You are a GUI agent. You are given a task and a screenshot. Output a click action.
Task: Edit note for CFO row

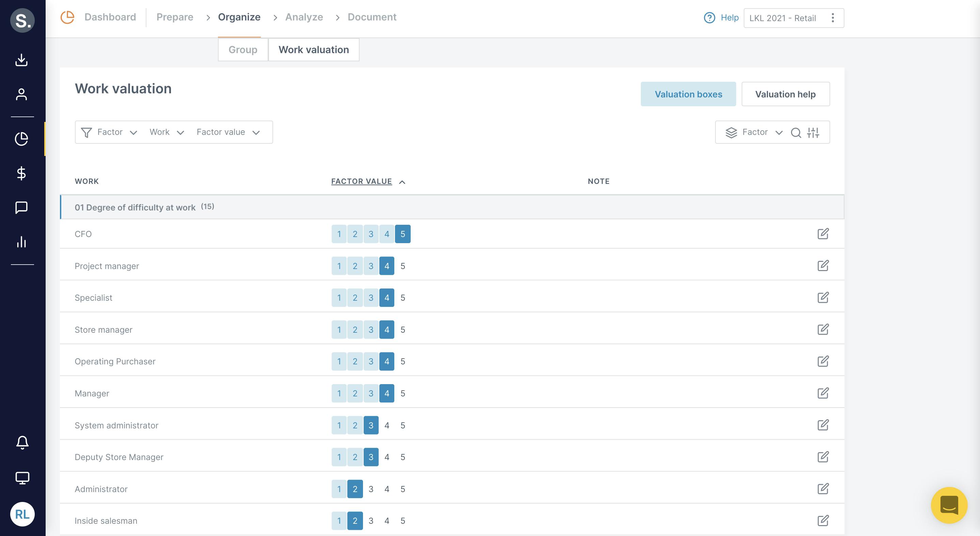coord(823,234)
